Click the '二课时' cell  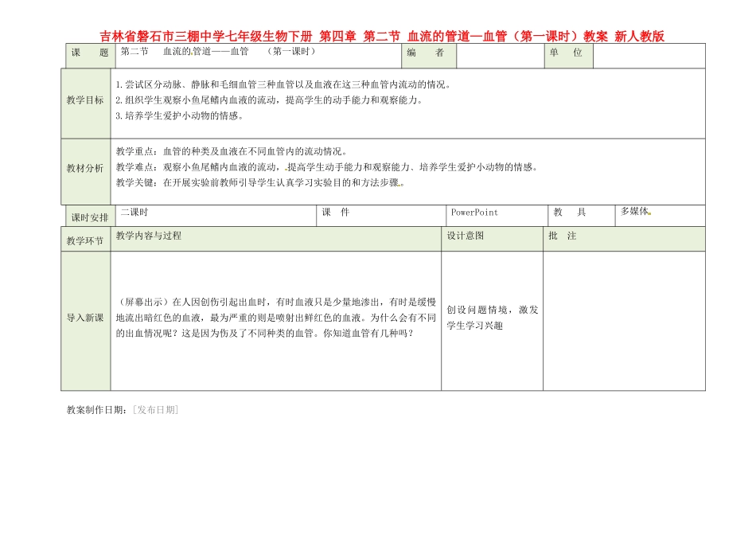(216, 216)
